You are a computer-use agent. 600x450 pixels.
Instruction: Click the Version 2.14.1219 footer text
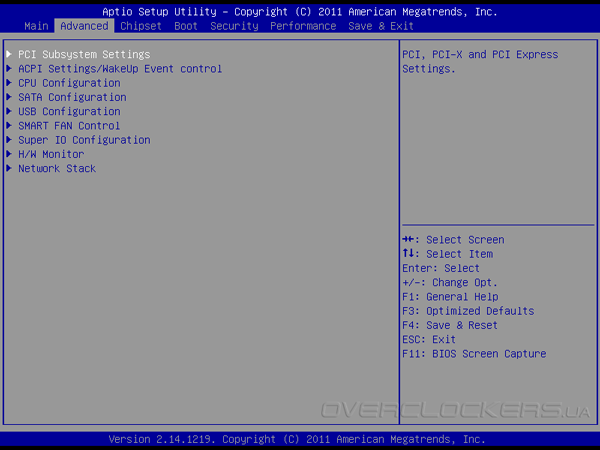coord(297,439)
